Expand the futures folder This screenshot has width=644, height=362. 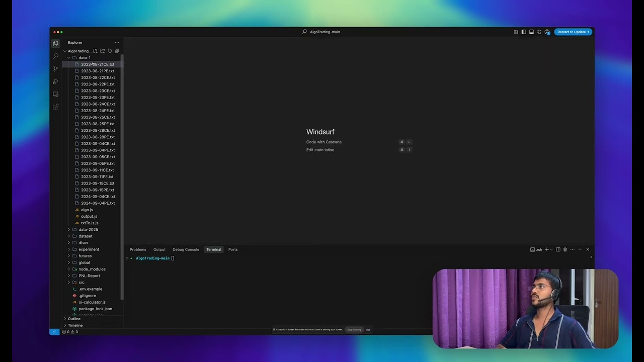click(x=69, y=256)
